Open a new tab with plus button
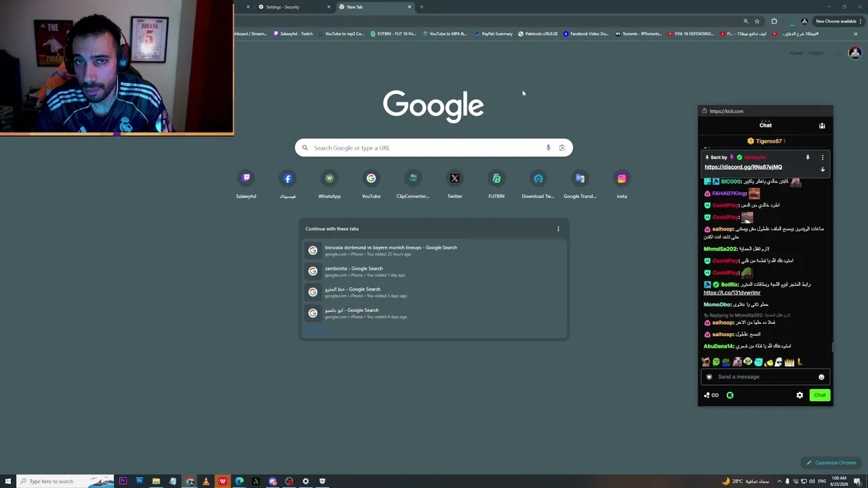 click(x=421, y=7)
